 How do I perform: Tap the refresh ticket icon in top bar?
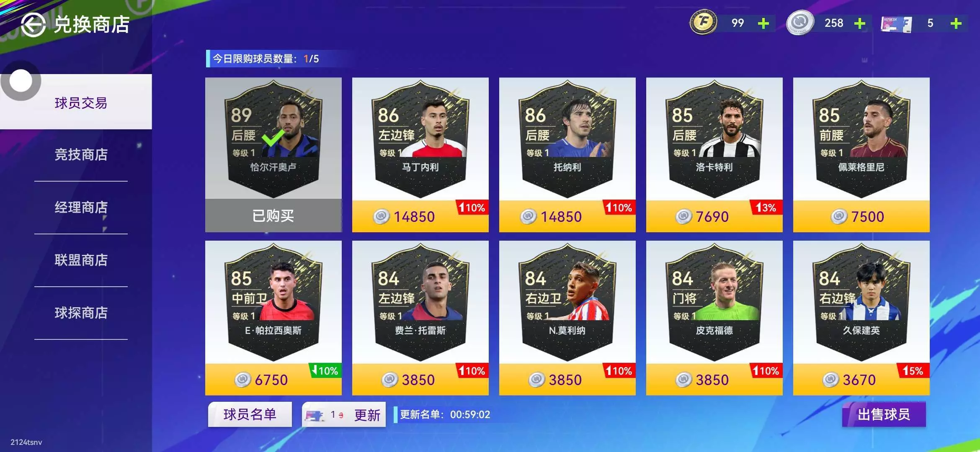[896, 24]
